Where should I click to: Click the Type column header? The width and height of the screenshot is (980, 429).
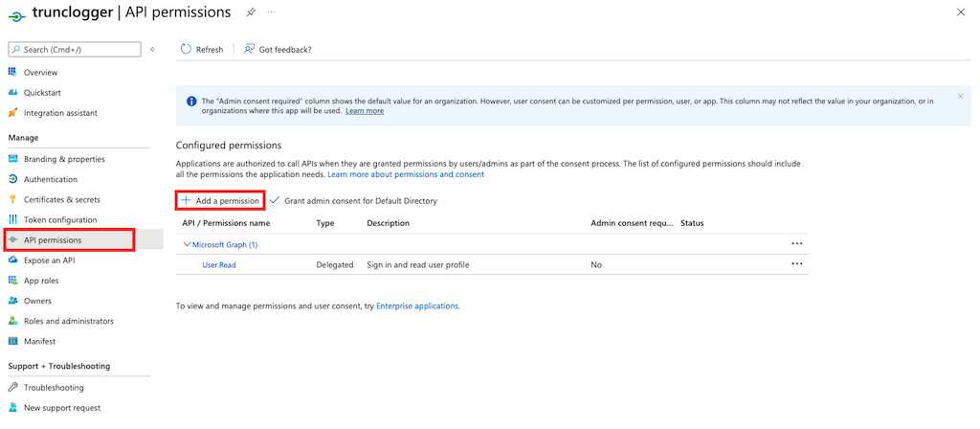[x=325, y=222]
